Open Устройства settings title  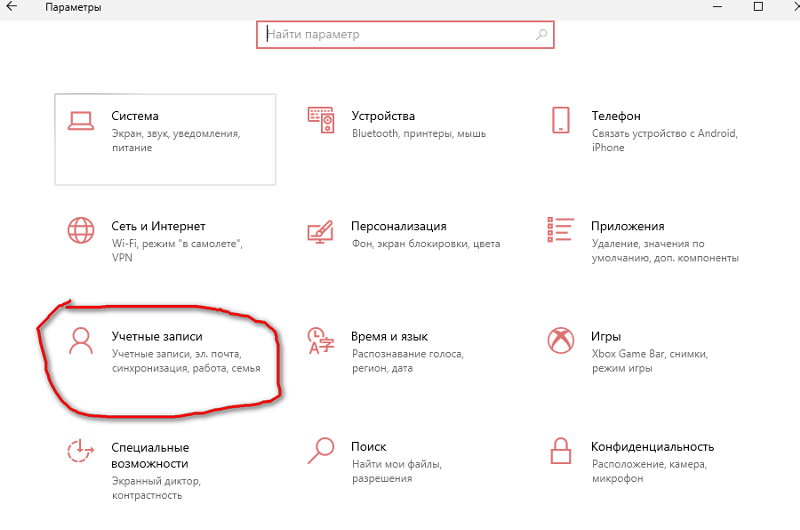(383, 116)
